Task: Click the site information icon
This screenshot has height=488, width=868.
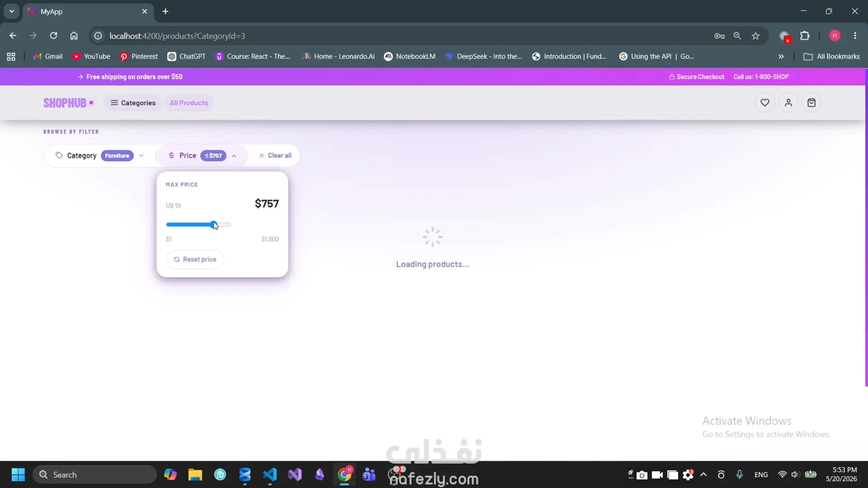Action: tap(98, 36)
